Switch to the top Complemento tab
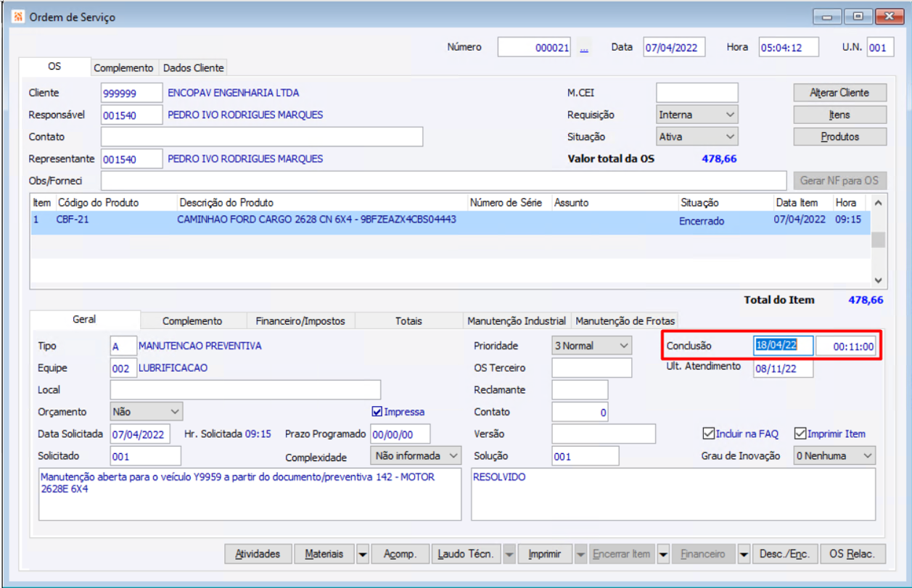 point(124,67)
